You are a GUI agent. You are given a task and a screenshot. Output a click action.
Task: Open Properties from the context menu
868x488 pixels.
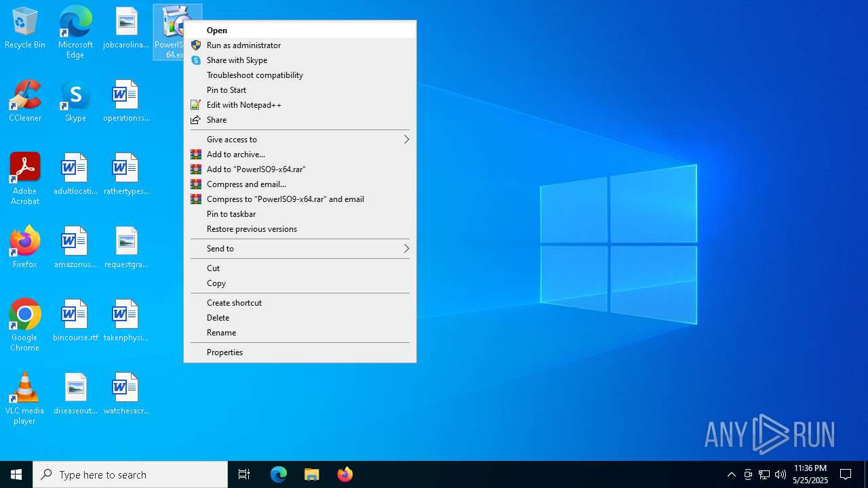click(x=300, y=352)
